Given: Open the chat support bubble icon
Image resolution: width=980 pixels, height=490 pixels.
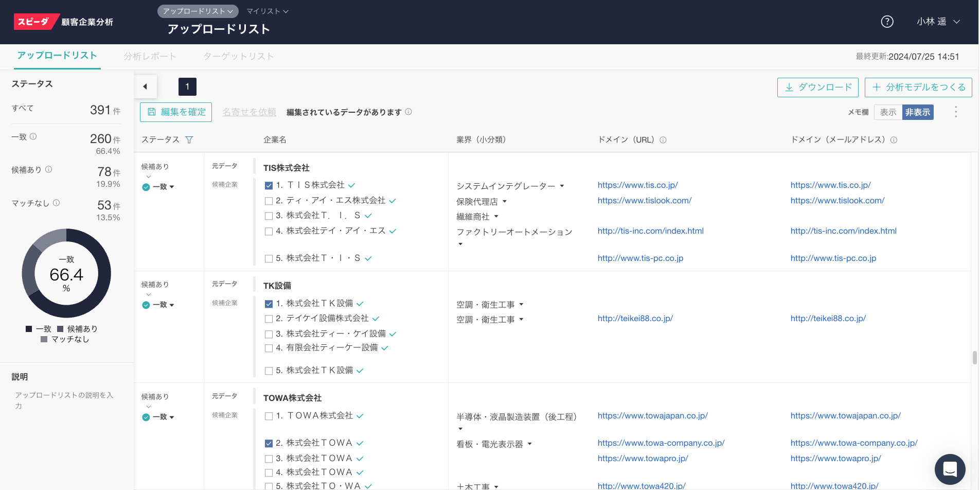Looking at the screenshot, I should tap(950, 469).
